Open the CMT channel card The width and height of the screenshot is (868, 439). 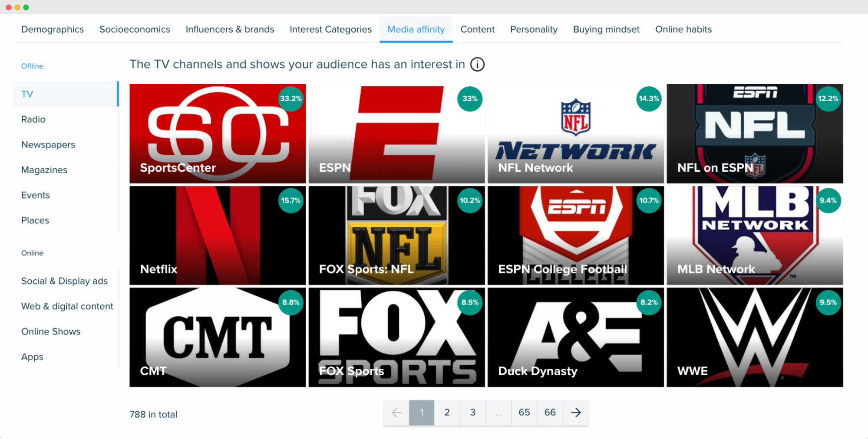click(218, 337)
